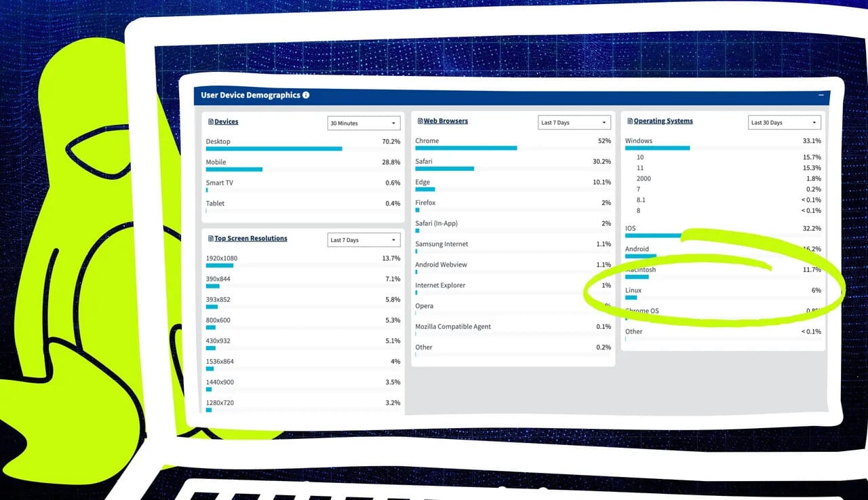868x500 pixels.
Task: Open the Devices 30 Minutes dropdown
Action: pos(363,123)
